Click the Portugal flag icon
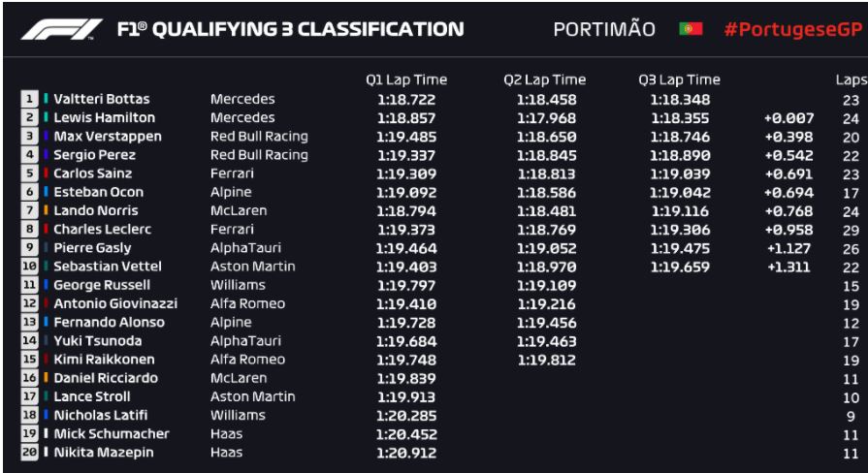The image size is (868, 473). click(x=691, y=30)
